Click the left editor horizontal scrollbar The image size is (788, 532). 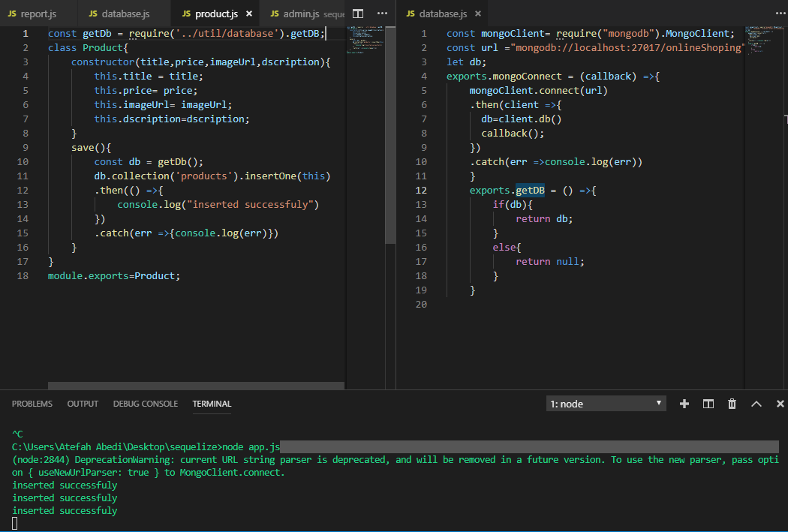[196, 386]
